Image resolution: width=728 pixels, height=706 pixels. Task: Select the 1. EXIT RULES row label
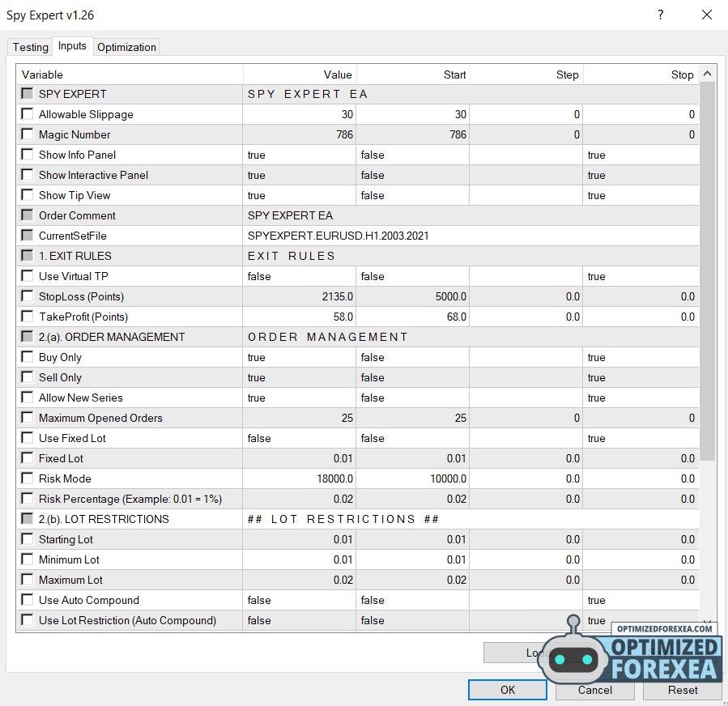tap(75, 256)
